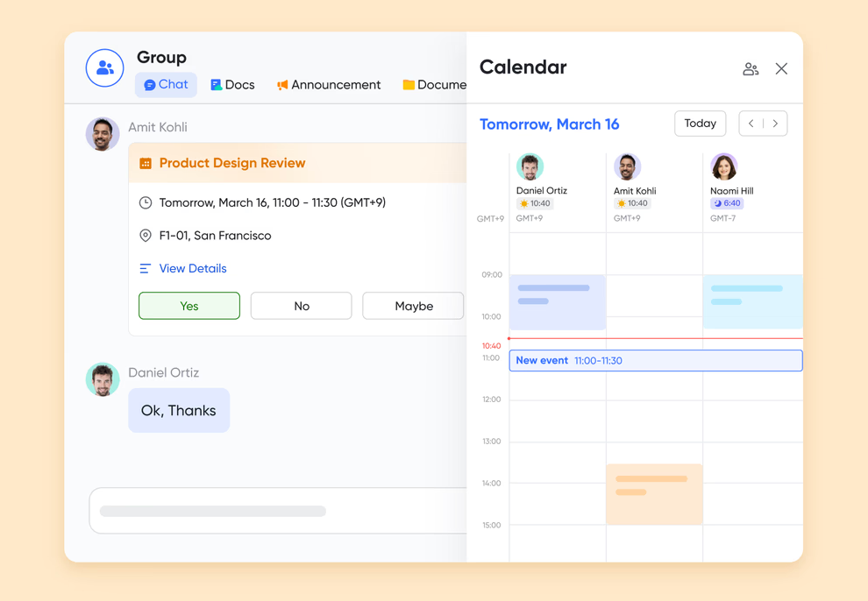Click Amit Kohli's chat avatar
The image size is (868, 601).
(x=103, y=134)
